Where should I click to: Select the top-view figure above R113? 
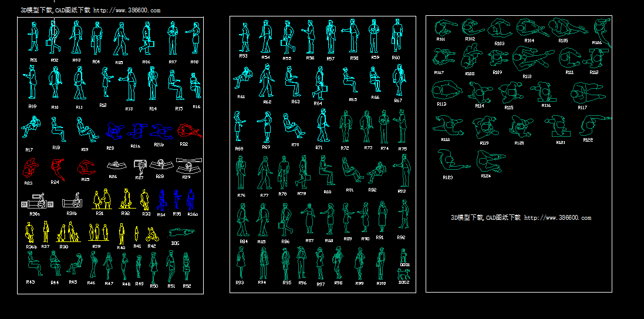[x=446, y=90]
